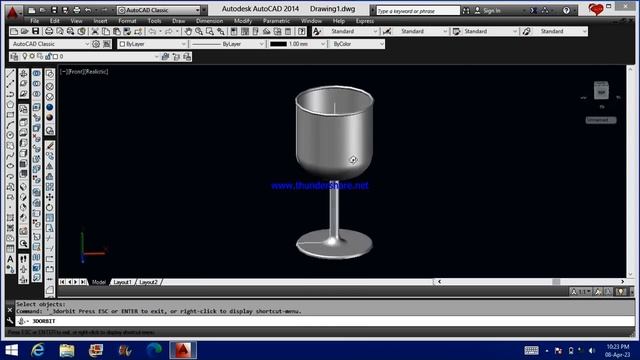
Task: Click the keyword search input field
Action: [418, 11]
